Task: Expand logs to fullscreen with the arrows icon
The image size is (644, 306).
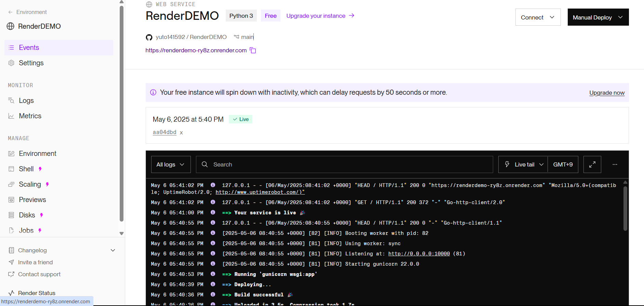Action: click(x=592, y=164)
